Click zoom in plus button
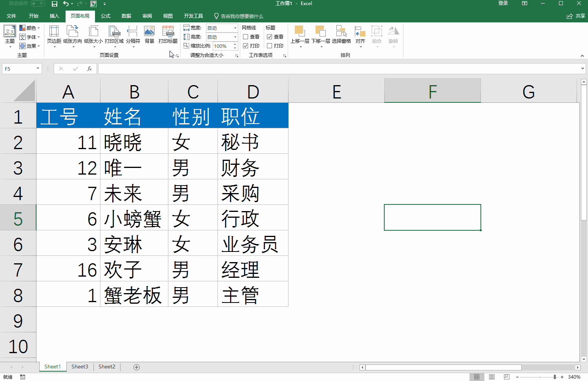 (562, 377)
